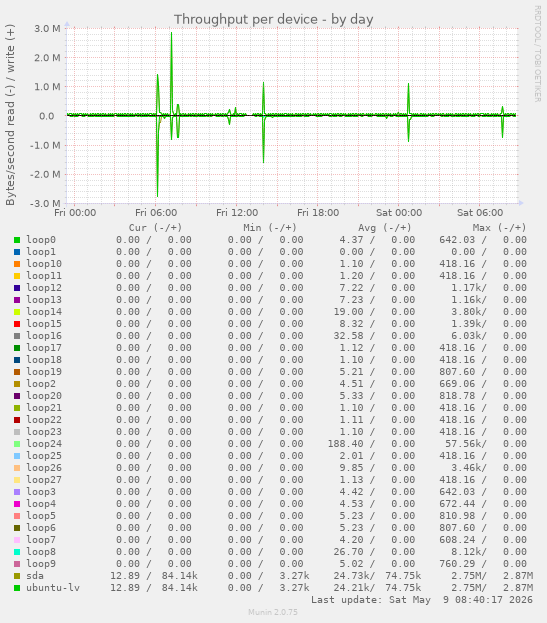Click the 'Max (-/+)' column header
Image resolution: width=547 pixels, height=623 pixels.
pos(499,228)
